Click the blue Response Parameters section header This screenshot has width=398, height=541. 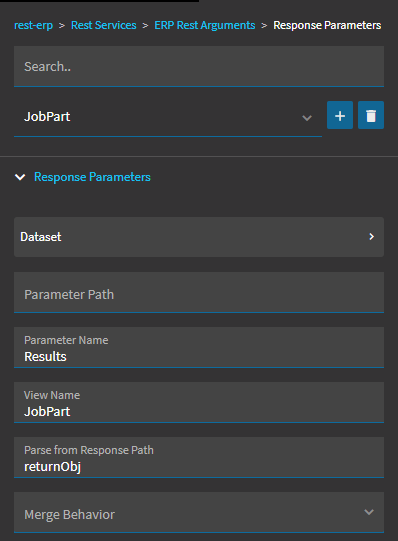[x=92, y=177]
